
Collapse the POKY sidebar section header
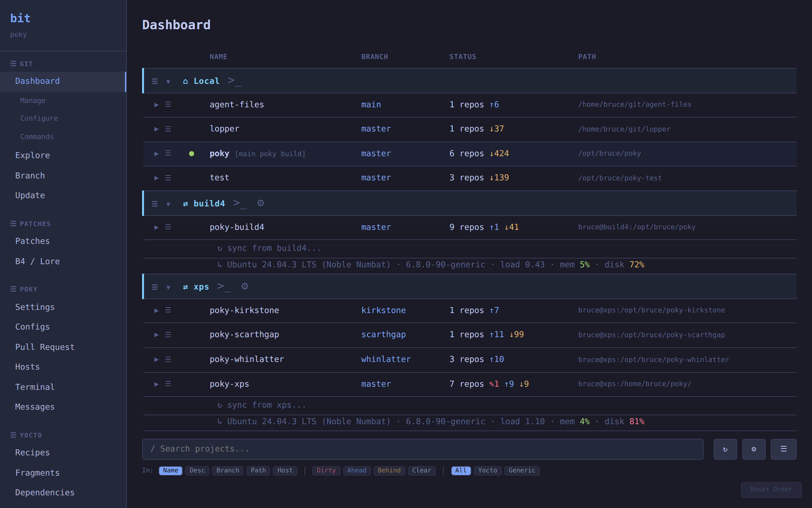tap(24, 289)
